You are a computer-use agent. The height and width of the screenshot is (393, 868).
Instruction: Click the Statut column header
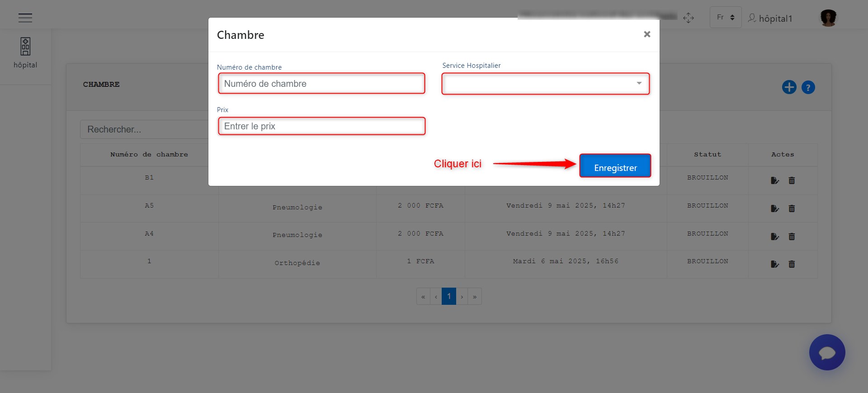[708, 155]
